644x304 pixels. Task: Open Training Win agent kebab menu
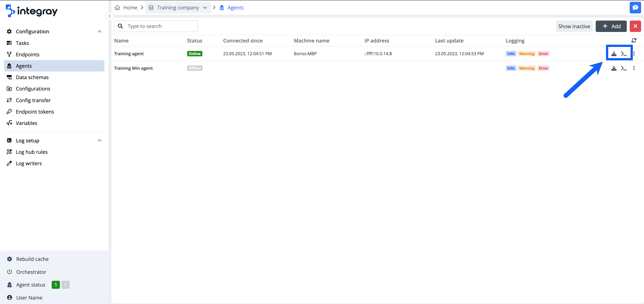coord(634,68)
